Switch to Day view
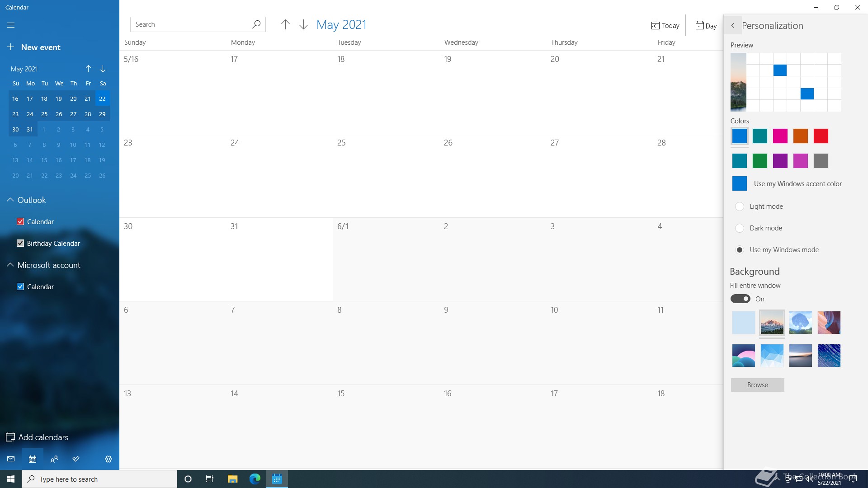This screenshot has height=488, width=868. 706,26
